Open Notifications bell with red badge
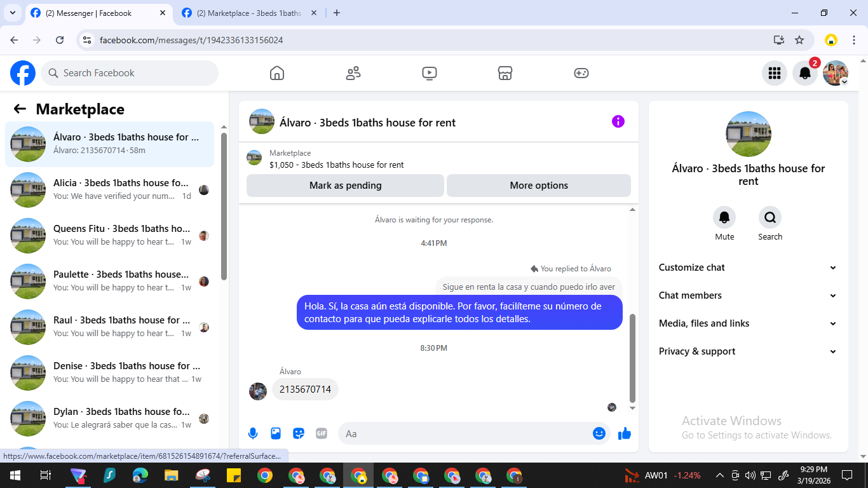This screenshot has width=868, height=488. pos(805,73)
